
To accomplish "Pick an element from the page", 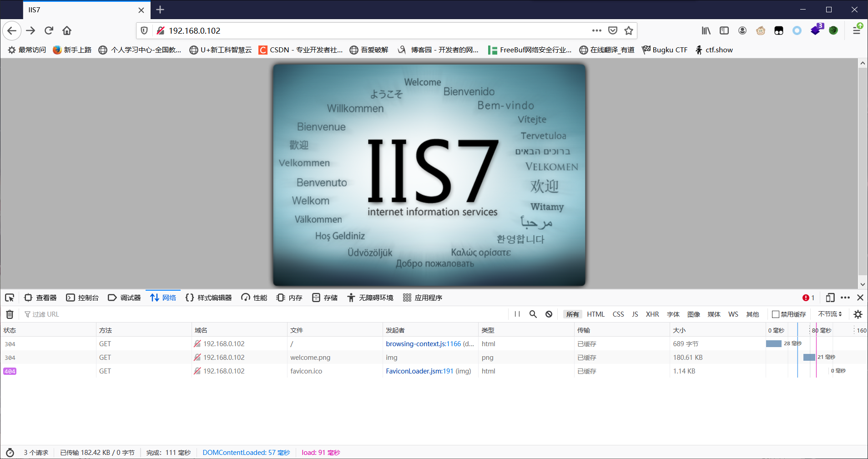I will tap(10, 298).
